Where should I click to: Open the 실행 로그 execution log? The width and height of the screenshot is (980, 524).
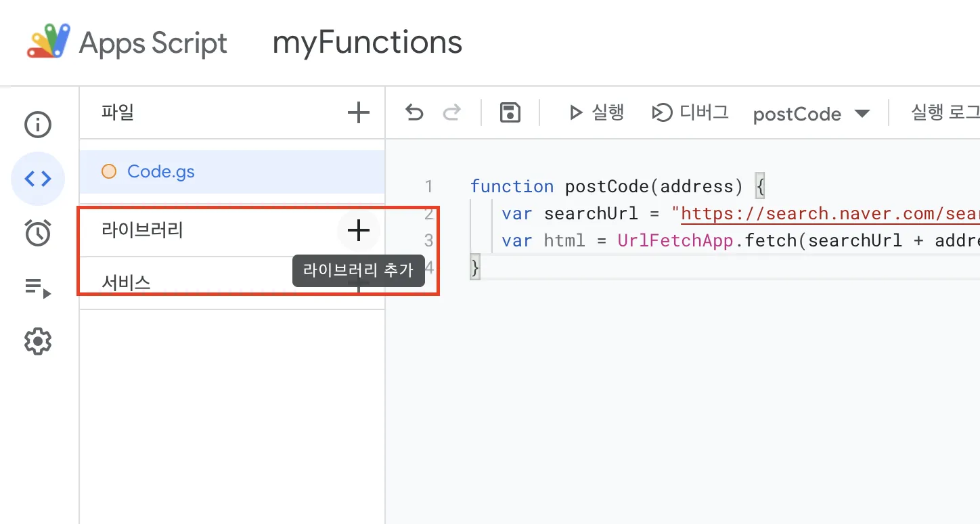click(x=945, y=112)
